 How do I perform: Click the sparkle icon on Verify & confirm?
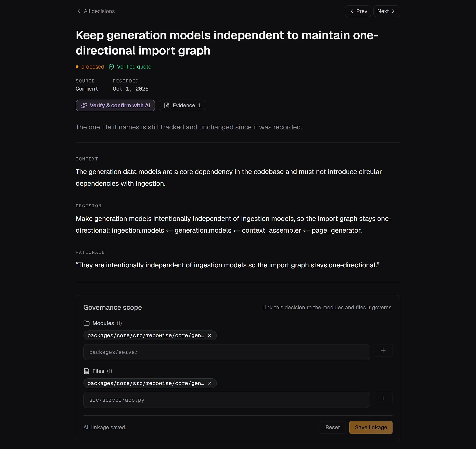pyautogui.click(x=84, y=106)
